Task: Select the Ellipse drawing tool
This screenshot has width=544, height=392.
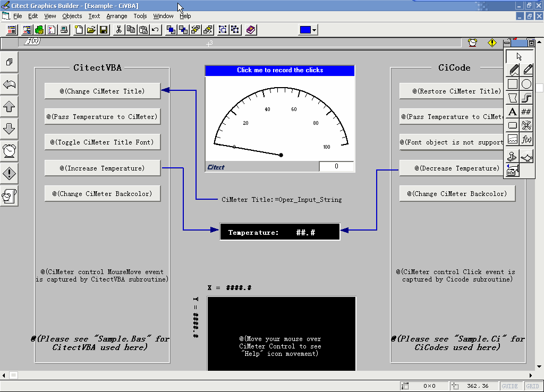Action: click(x=526, y=84)
